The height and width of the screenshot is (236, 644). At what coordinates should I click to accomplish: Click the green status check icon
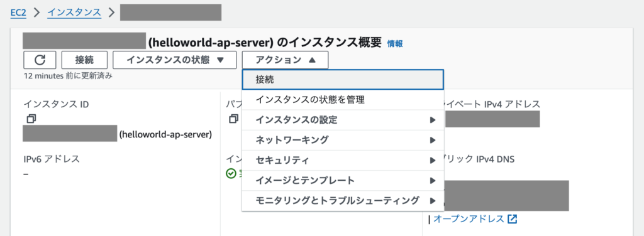(231, 173)
